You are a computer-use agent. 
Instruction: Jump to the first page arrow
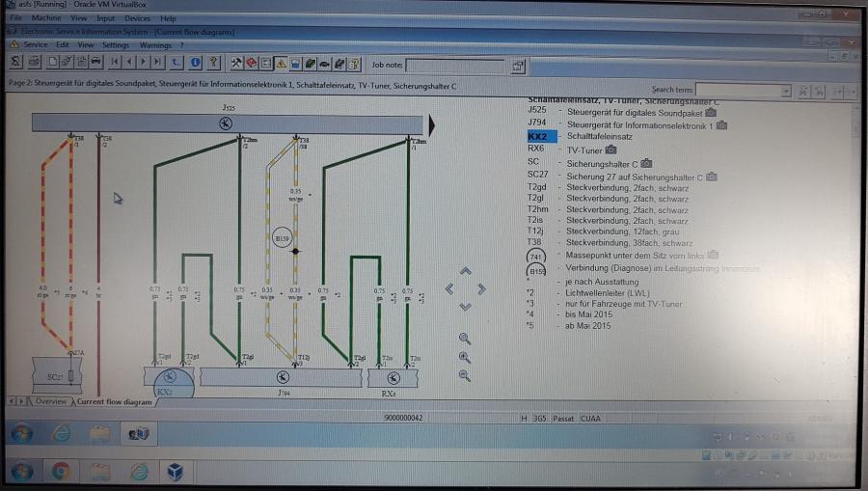[115, 62]
